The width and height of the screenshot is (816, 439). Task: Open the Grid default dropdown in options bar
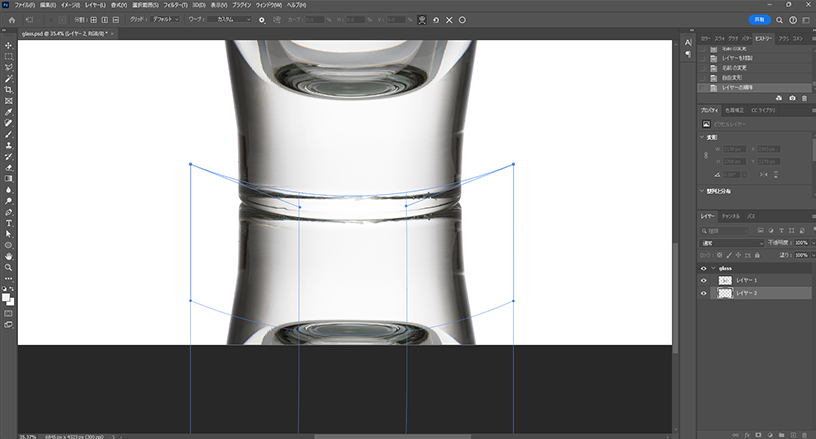coord(165,19)
